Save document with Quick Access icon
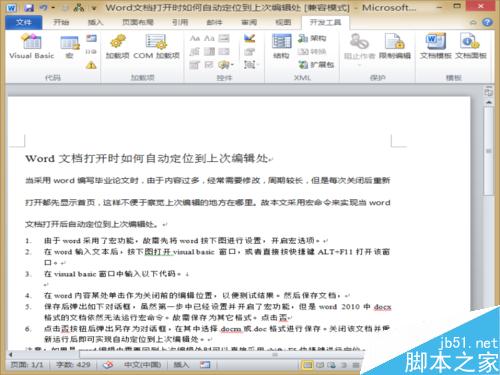The width and height of the screenshot is (500, 375). [29, 7]
